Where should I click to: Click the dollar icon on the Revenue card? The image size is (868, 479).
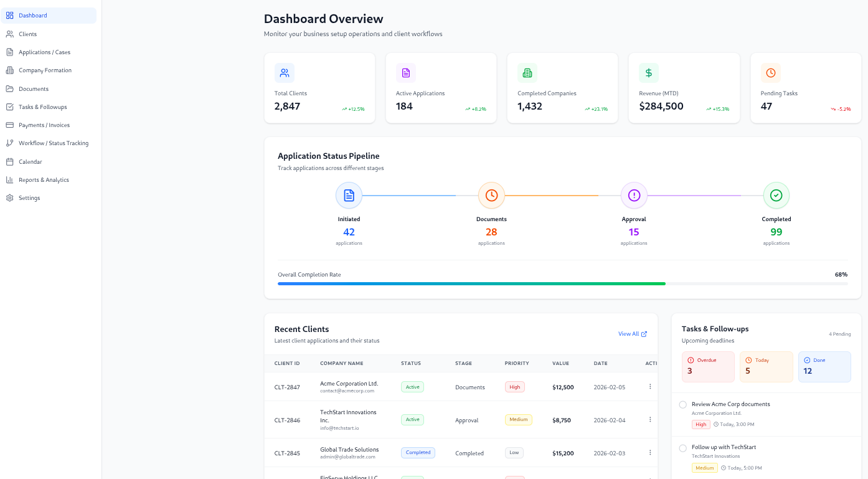pyautogui.click(x=648, y=73)
